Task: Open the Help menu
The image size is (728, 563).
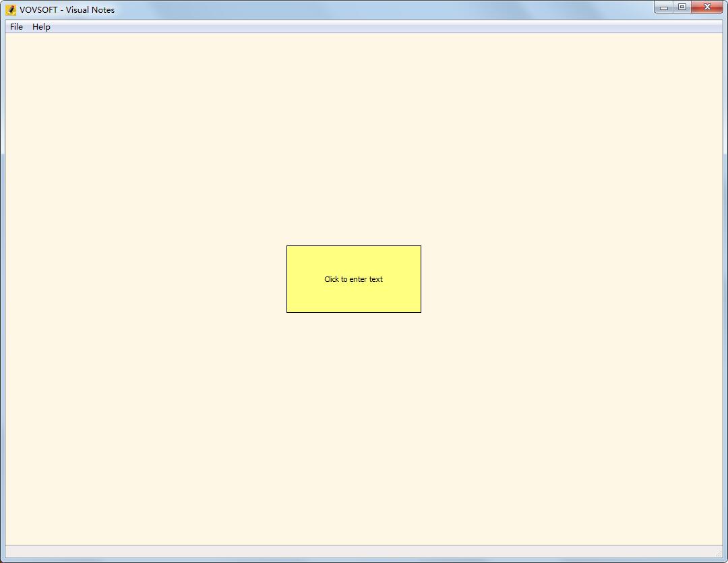Action: point(41,27)
